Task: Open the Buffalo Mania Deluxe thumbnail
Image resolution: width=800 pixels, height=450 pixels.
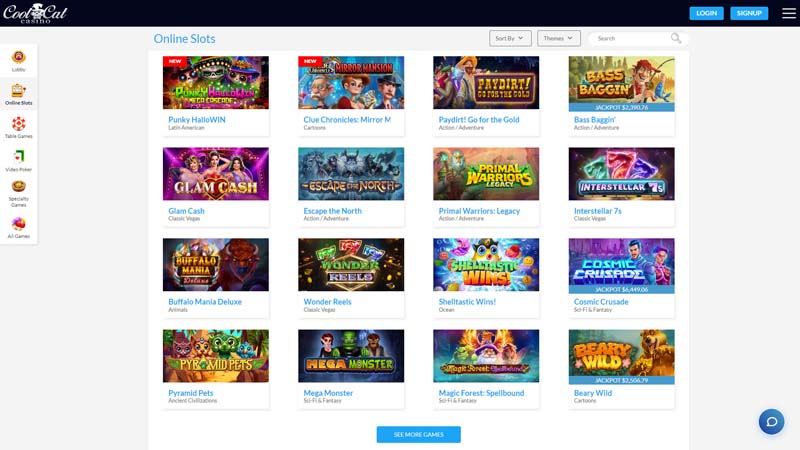Action: [x=216, y=265]
